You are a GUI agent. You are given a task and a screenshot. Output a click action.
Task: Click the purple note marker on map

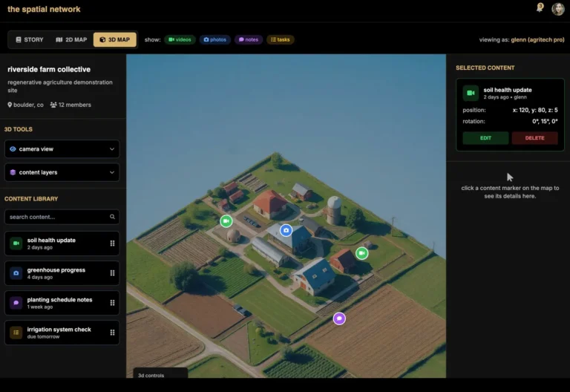click(339, 318)
